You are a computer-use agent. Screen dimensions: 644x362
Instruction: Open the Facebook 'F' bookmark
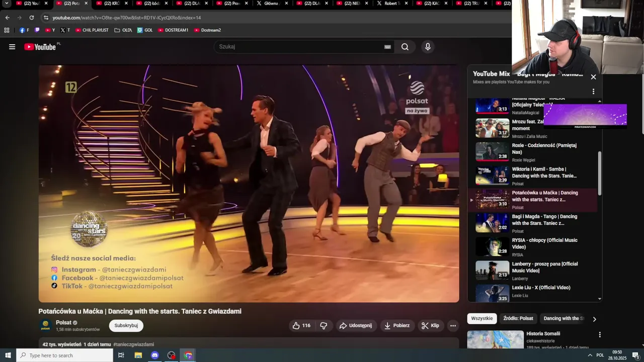[24, 30]
